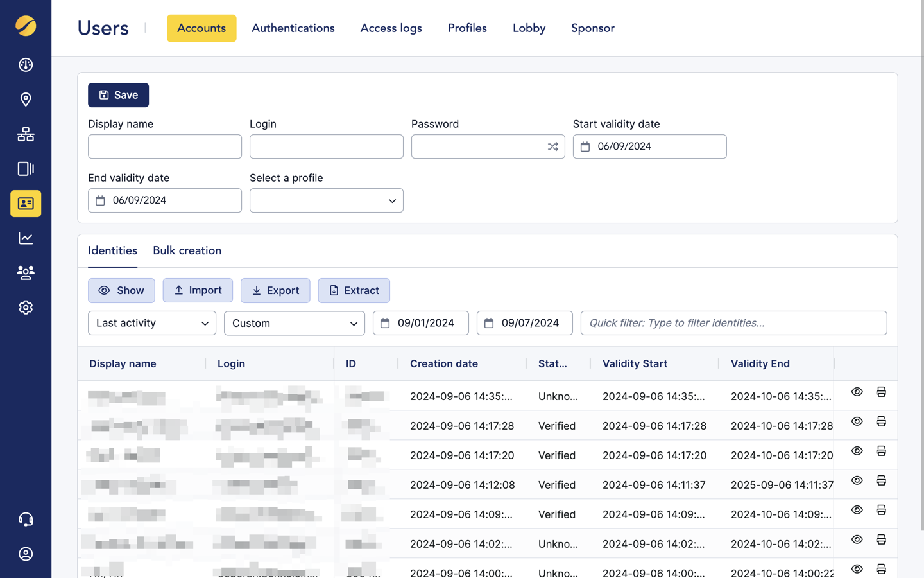The image size is (924, 578).
Task: Expand the Custom date range dropdown
Action: [x=294, y=323]
